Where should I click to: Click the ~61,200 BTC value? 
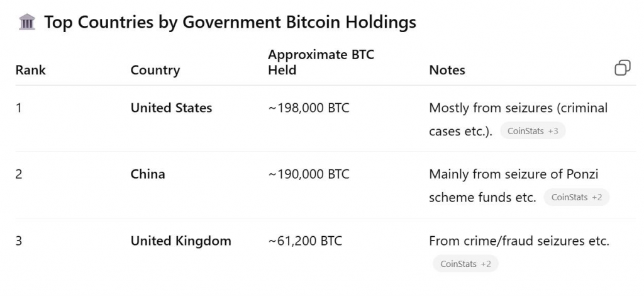coord(305,241)
